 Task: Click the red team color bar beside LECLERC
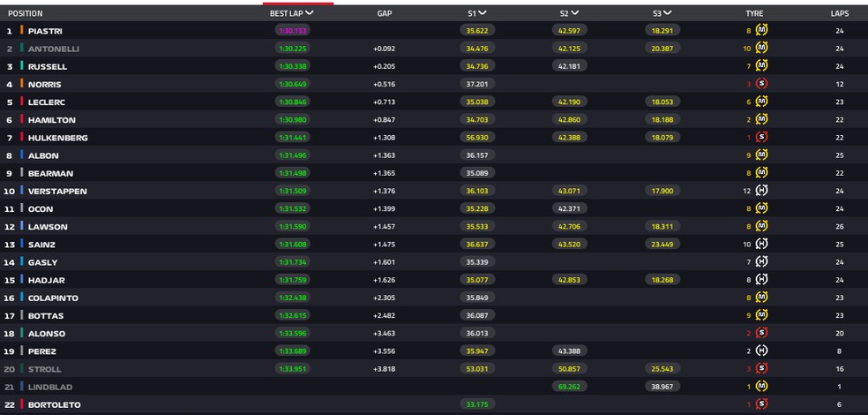click(21, 102)
